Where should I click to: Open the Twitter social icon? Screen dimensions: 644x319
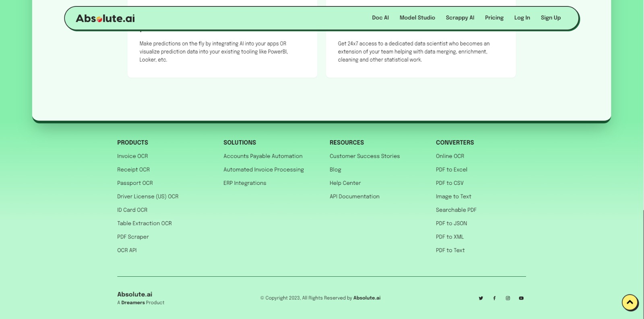(481, 298)
